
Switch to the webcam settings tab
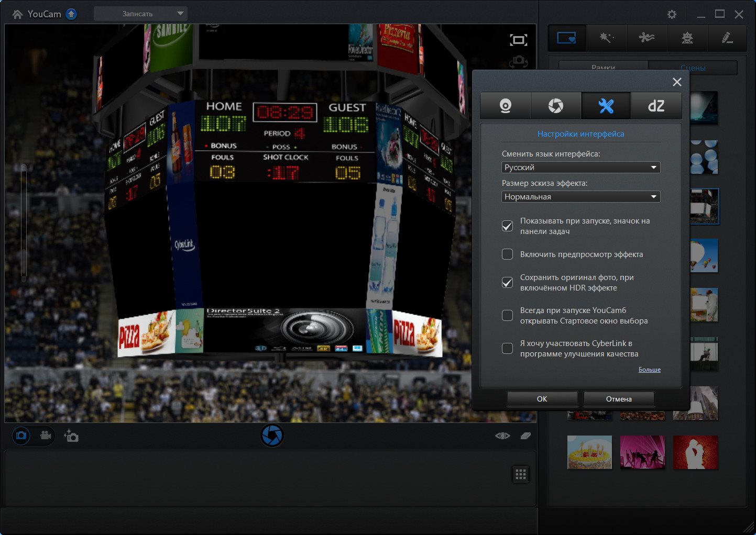tap(505, 106)
